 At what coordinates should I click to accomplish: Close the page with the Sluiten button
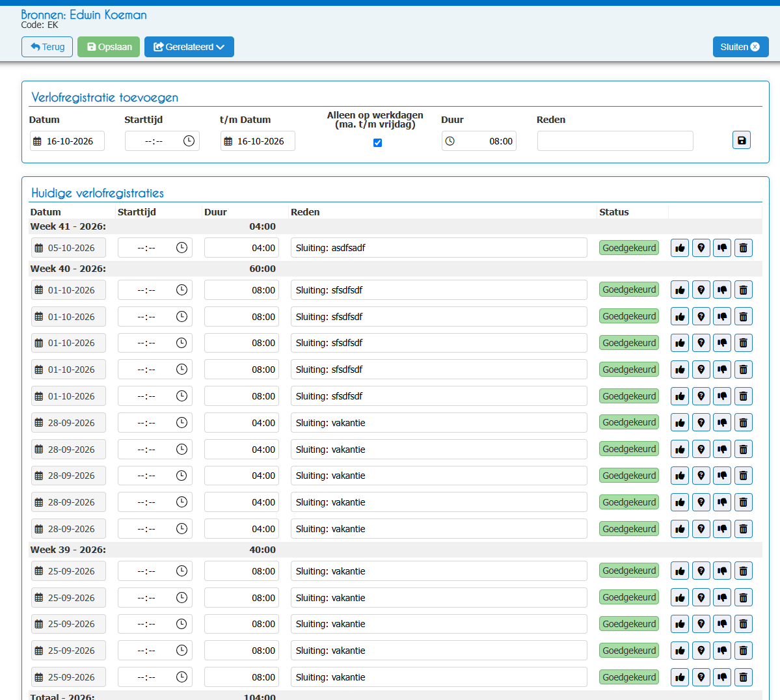click(740, 47)
